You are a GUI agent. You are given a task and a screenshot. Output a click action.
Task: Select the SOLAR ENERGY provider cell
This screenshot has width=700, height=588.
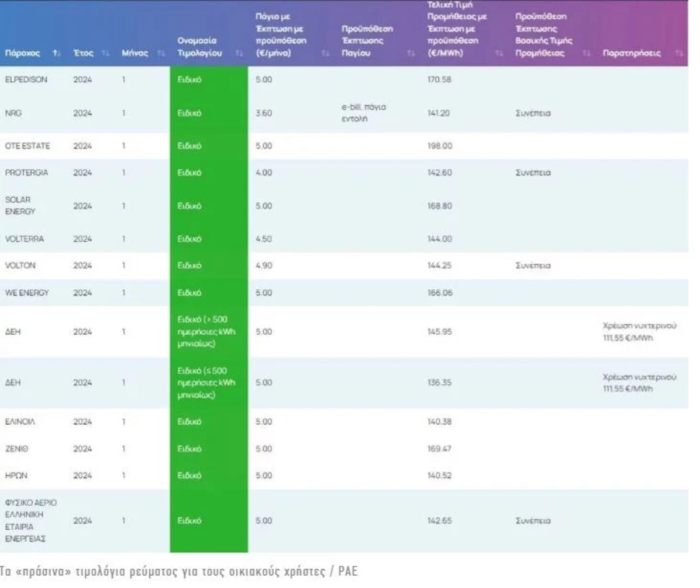coord(20,205)
